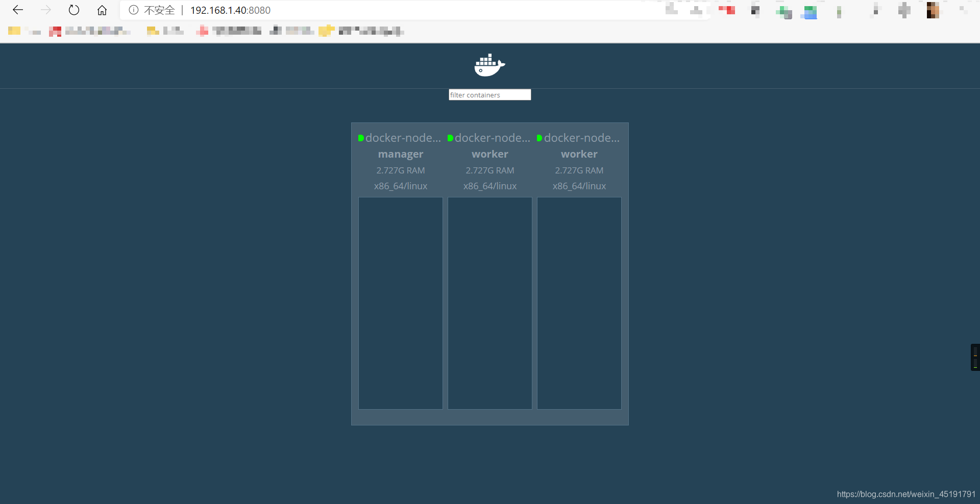Image resolution: width=980 pixels, height=504 pixels.
Task: Select the address bar URL 192.168.1.40:8080
Action: 230,10
